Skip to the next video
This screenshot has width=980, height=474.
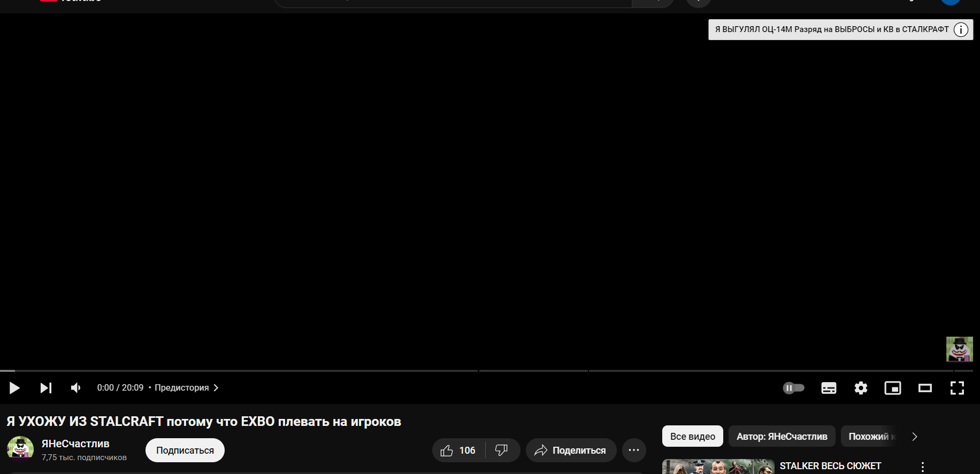[46, 388]
